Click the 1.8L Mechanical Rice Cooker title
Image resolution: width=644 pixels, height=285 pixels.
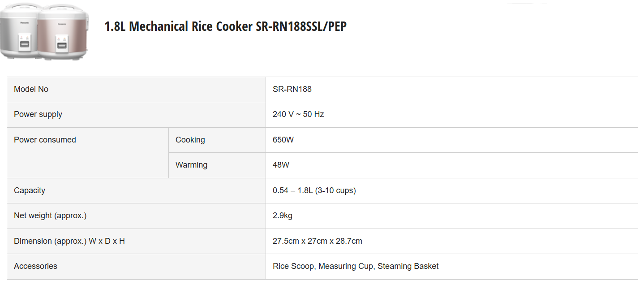pyautogui.click(x=225, y=26)
